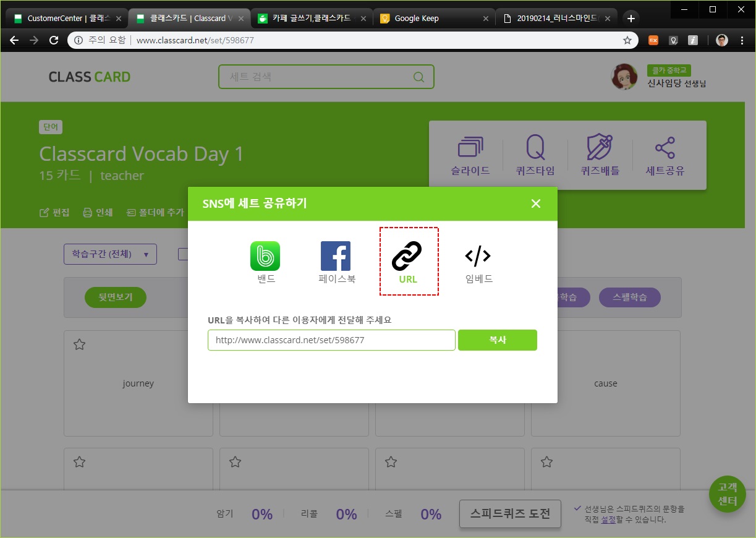Close the Google Keep tab
Image resolution: width=756 pixels, height=538 pixels.
(x=485, y=19)
